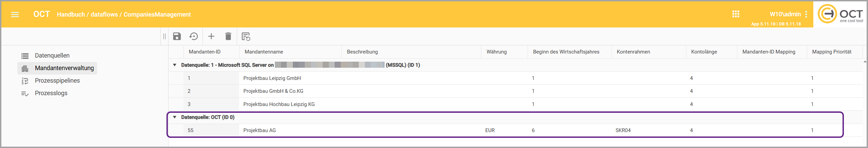Click the table refresh icon in toolbar

click(x=246, y=36)
